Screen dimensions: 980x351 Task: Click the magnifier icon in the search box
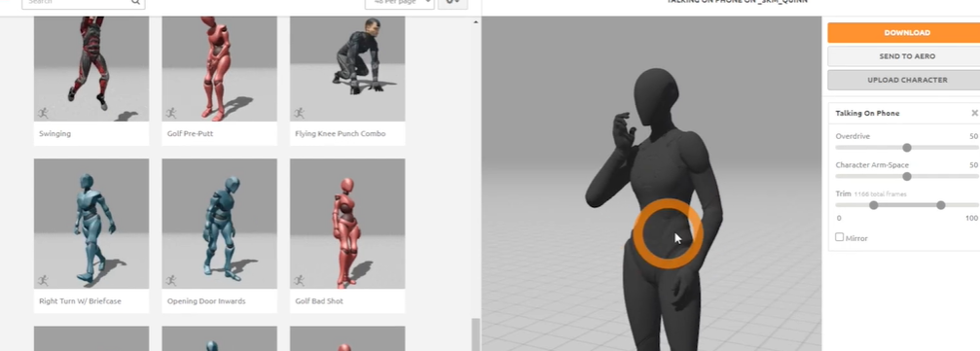(x=135, y=3)
